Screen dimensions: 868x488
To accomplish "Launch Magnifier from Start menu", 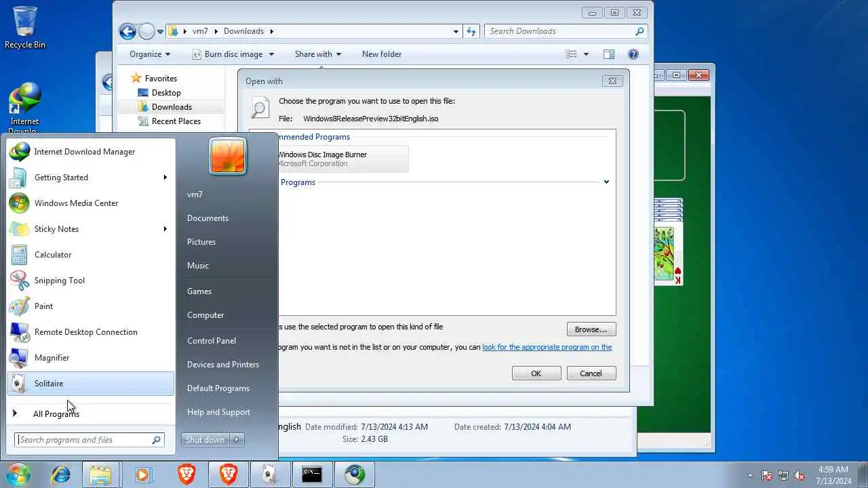I will 91,358.
